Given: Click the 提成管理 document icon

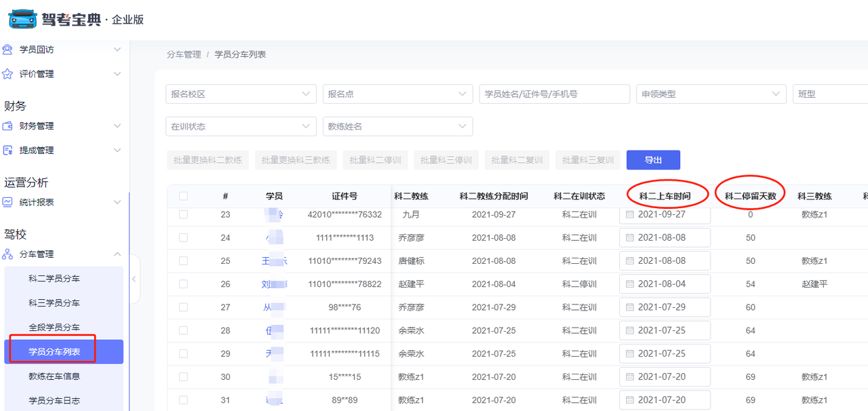Looking at the screenshot, I should pyautogui.click(x=7, y=151).
